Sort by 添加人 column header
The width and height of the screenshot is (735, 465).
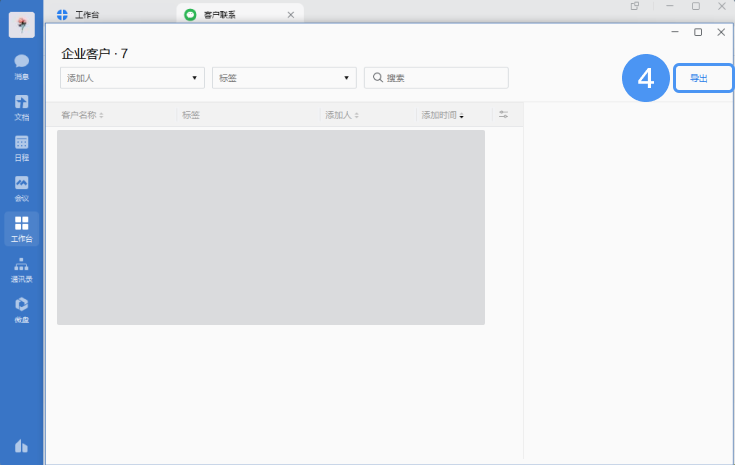[x=341, y=115]
